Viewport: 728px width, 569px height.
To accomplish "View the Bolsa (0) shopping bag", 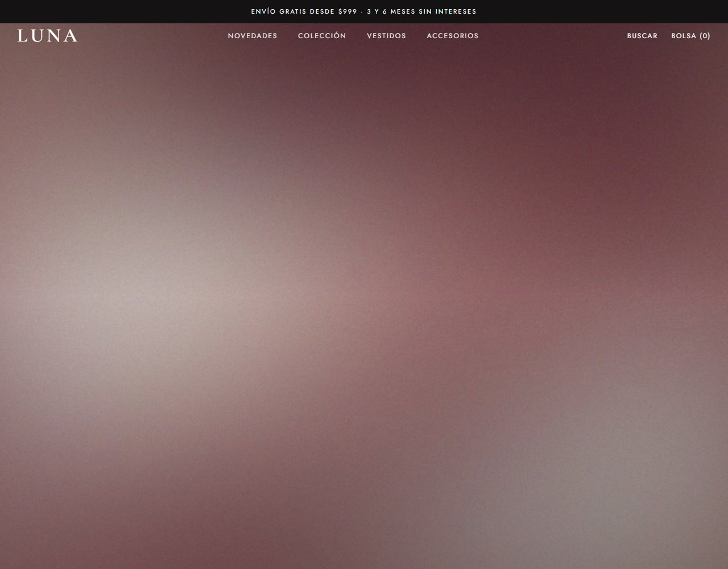I will [690, 36].
